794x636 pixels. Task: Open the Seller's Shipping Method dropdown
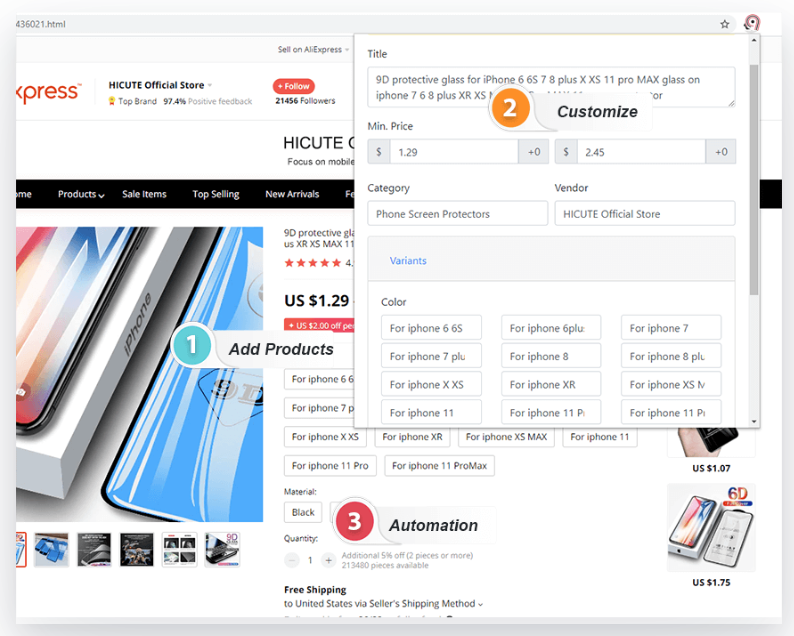[383, 604]
